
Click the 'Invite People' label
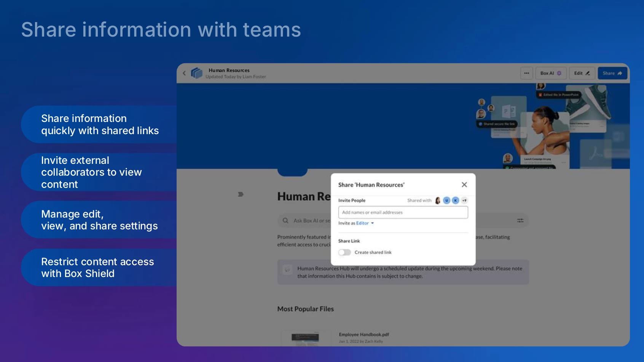point(352,200)
